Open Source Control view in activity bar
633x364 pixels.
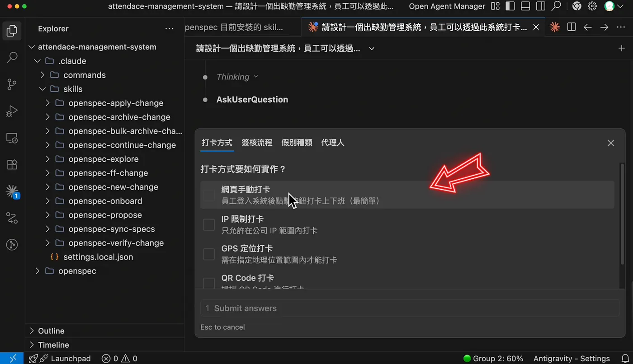12,84
